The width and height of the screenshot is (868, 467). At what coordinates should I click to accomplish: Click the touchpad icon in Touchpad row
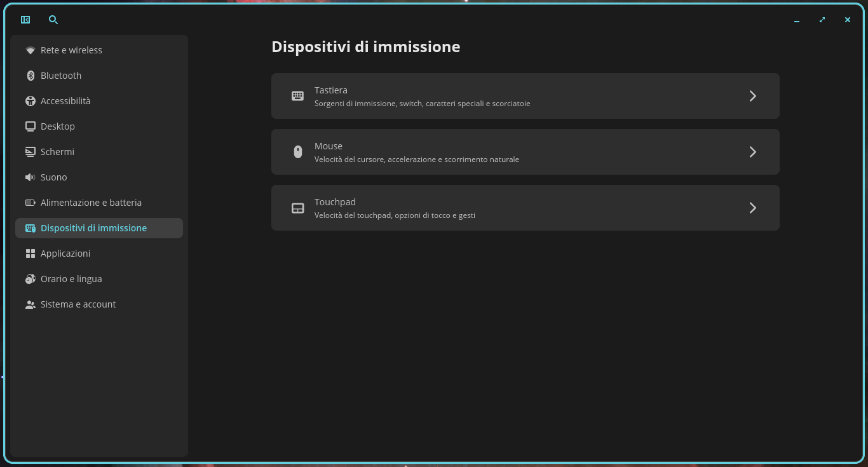pos(297,208)
